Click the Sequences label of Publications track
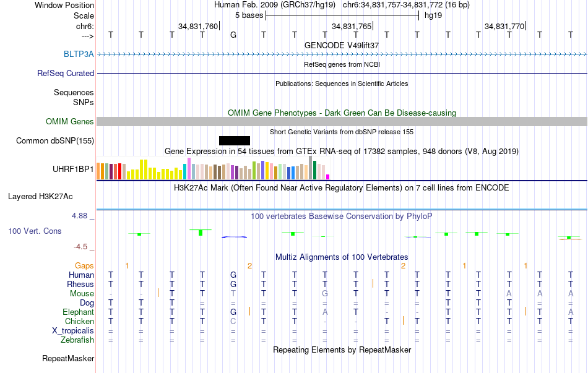Viewport: 588px width, 373px height. (74, 92)
